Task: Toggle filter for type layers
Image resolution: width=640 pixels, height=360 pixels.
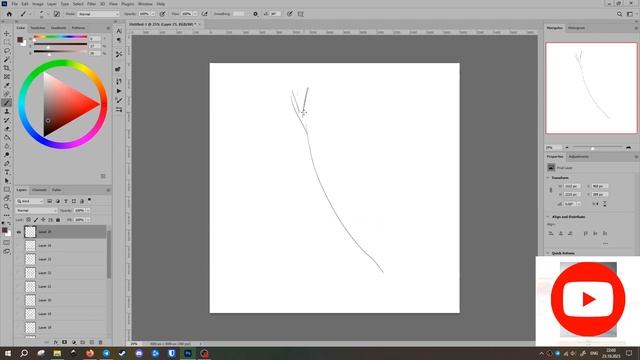Action: pyautogui.click(x=66, y=201)
